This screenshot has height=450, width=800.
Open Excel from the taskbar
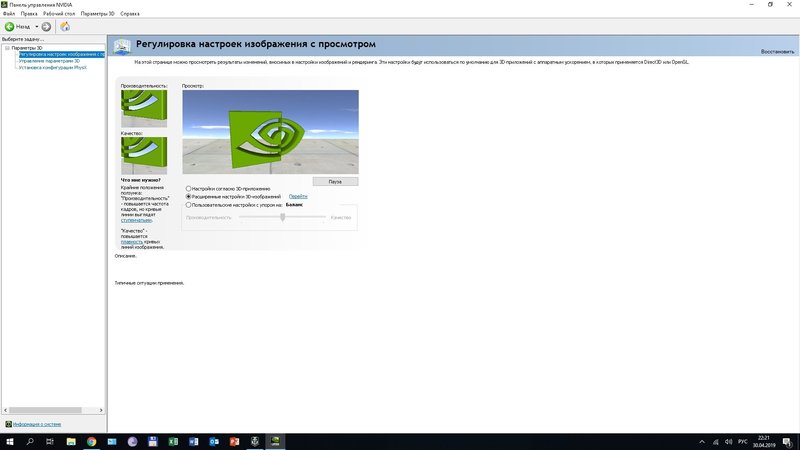tap(173, 442)
